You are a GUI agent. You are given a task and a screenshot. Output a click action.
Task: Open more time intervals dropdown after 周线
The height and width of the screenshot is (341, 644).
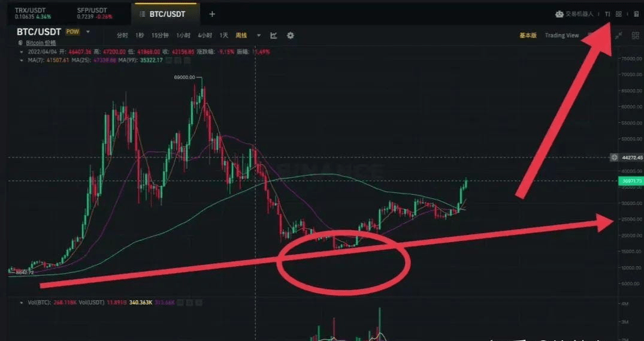[259, 36]
